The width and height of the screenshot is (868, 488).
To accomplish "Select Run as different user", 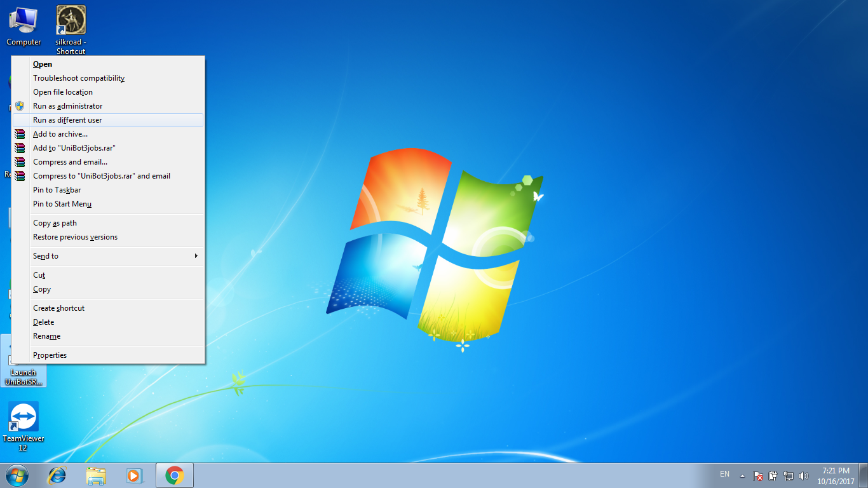I will (108, 120).
